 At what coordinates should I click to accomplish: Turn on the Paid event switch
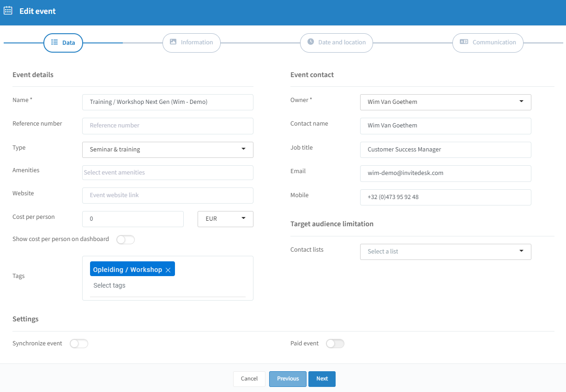[335, 344]
